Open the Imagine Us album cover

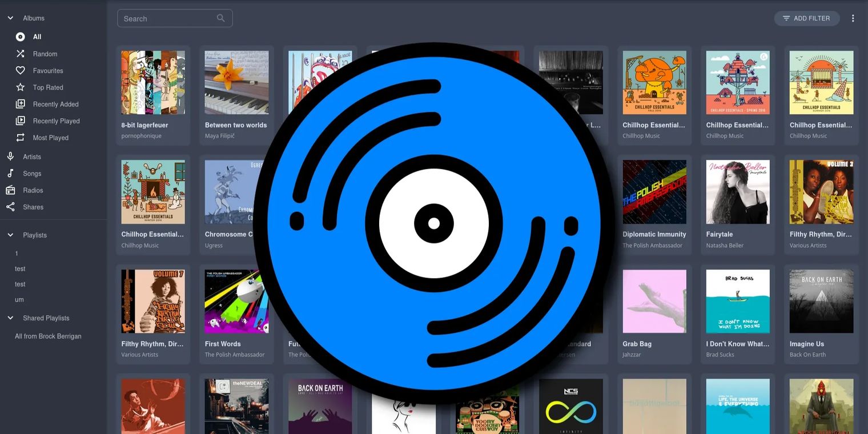821,302
